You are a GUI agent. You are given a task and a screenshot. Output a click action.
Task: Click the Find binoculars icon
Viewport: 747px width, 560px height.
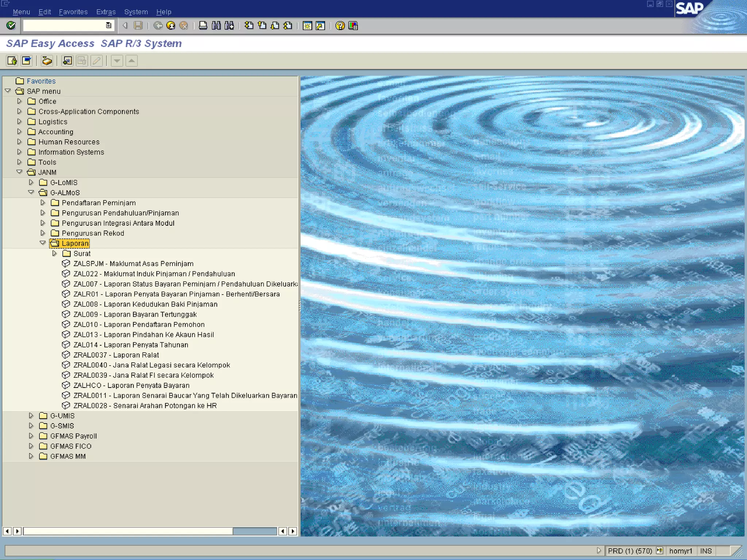coord(216,26)
